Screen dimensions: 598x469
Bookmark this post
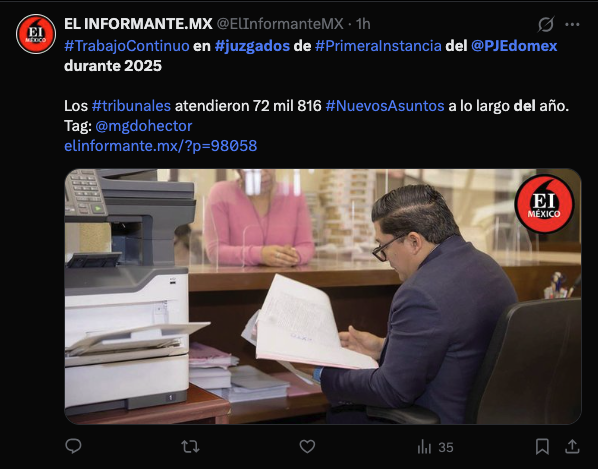pos(542,447)
